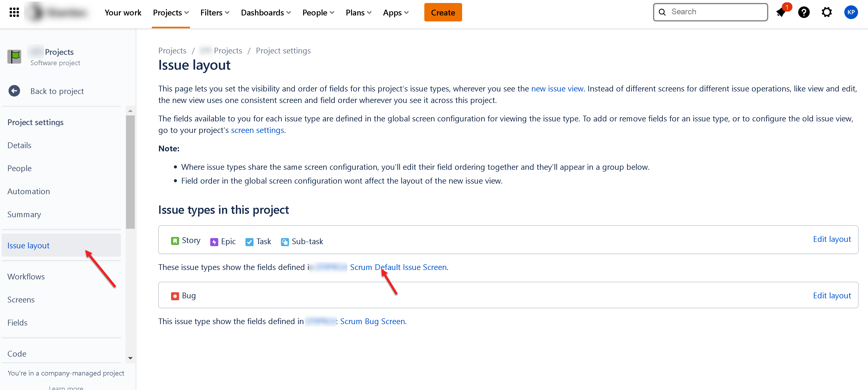Click the Back to project arrow icon

click(14, 91)
